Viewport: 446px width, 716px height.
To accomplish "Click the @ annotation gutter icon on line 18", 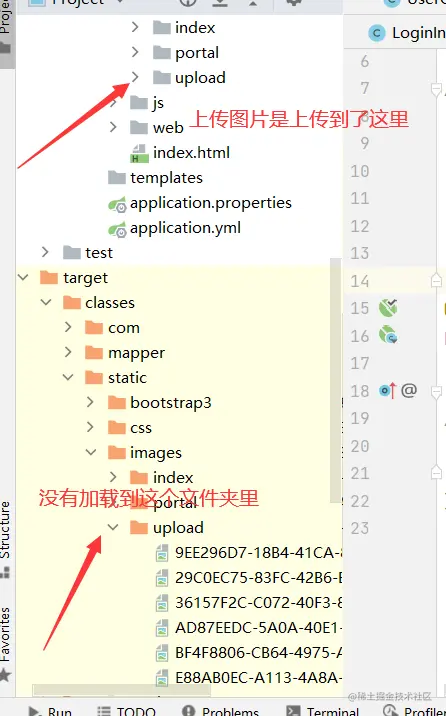I will [409, 390].
